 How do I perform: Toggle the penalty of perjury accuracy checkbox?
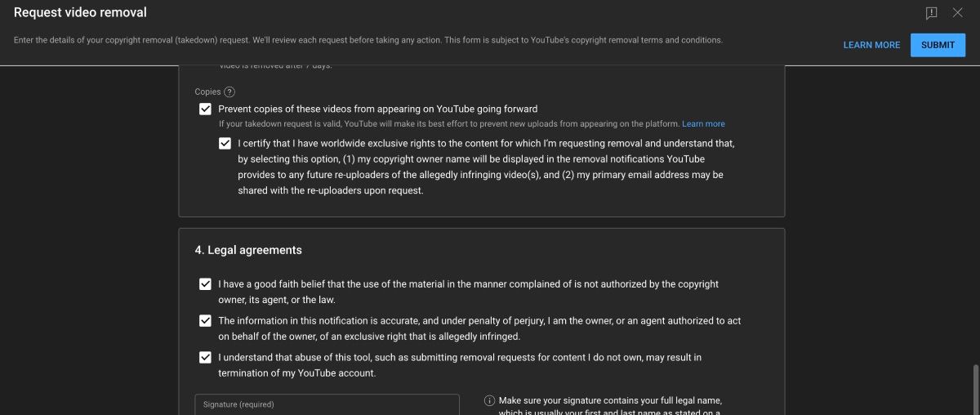[205, 321]
